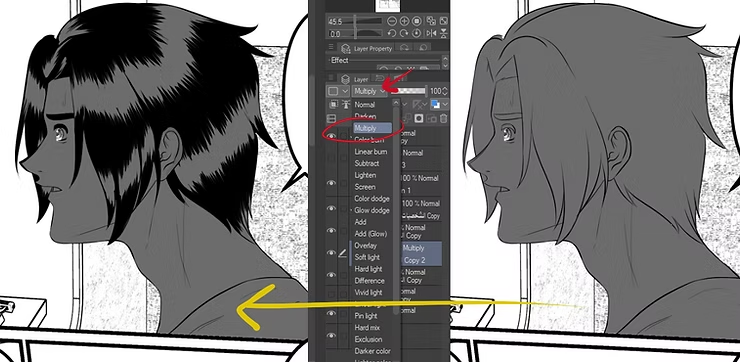
Task: Select Color dodge blending mode
Action: coord(372,199)
